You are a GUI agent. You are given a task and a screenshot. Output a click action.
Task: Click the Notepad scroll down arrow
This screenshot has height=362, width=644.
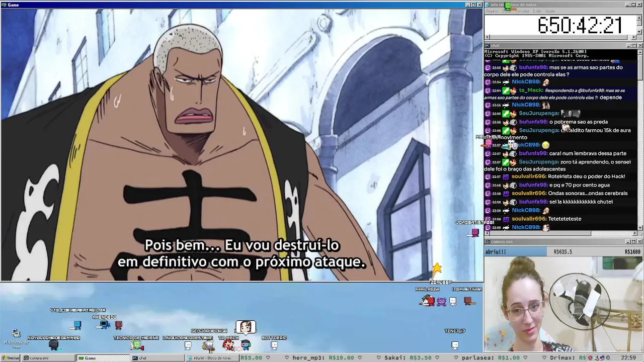[x=640, y=32]
